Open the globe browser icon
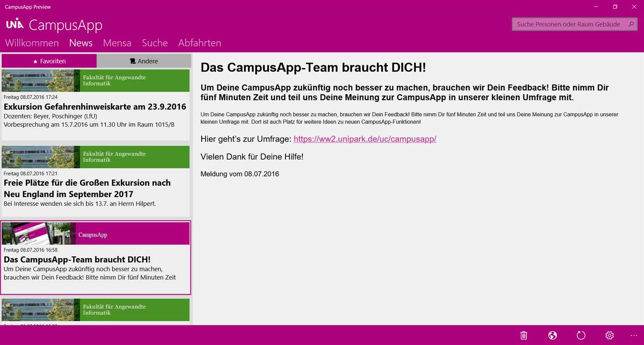This screenshot has height=345, width=644. pos(552,335)
